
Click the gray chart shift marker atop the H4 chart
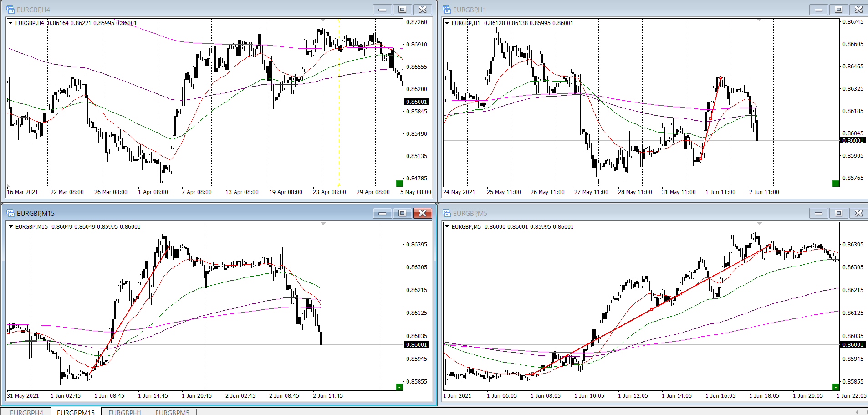[323, 20]
